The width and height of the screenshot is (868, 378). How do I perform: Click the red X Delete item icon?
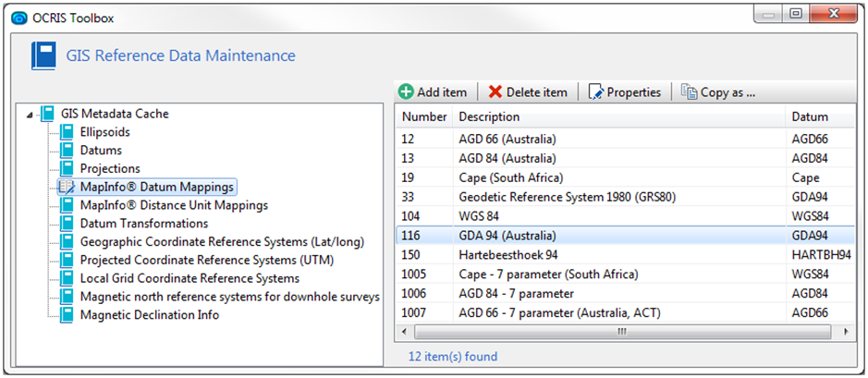tap(495, 92)
